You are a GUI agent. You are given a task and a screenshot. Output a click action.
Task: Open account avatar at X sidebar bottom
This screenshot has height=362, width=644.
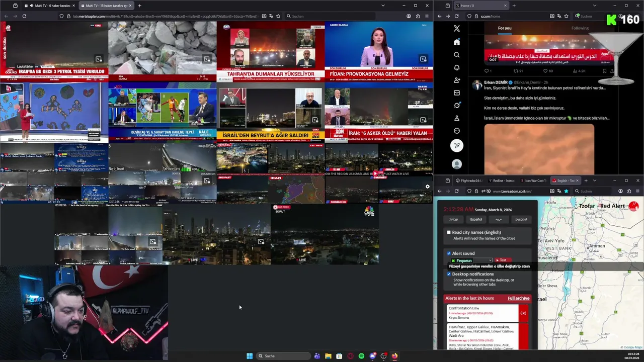click(x=456, y=164)
